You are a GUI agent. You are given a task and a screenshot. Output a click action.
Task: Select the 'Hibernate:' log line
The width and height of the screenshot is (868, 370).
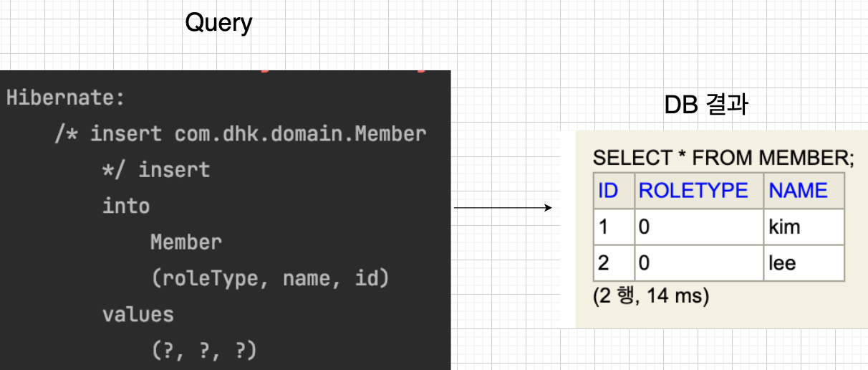click(66, 98)
